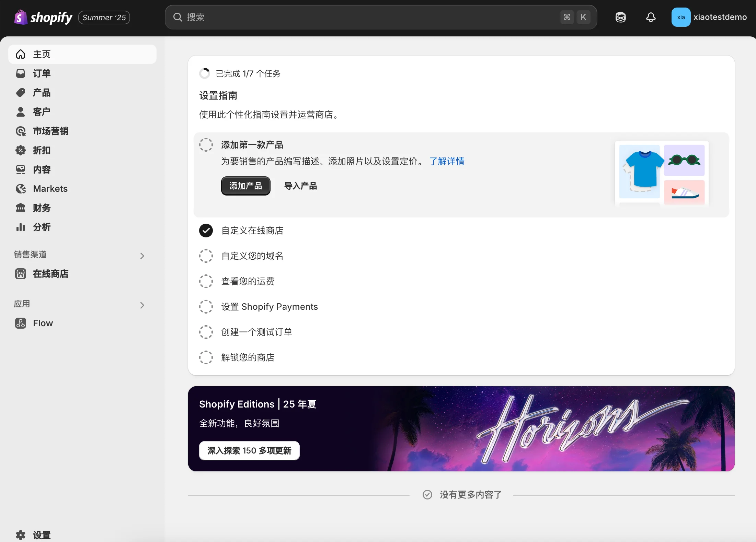Mark 创建一个测试订单 task circle

tap(206, 332)
